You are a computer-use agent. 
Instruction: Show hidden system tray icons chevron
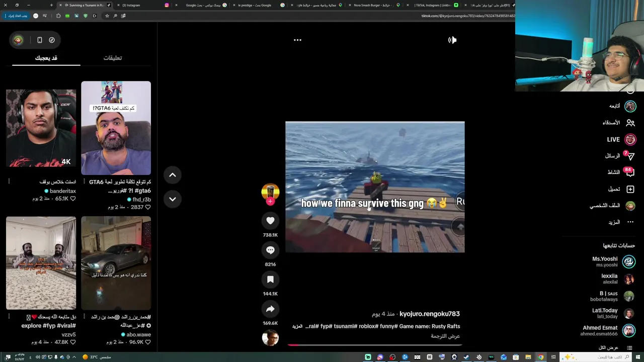pos(74,357)
